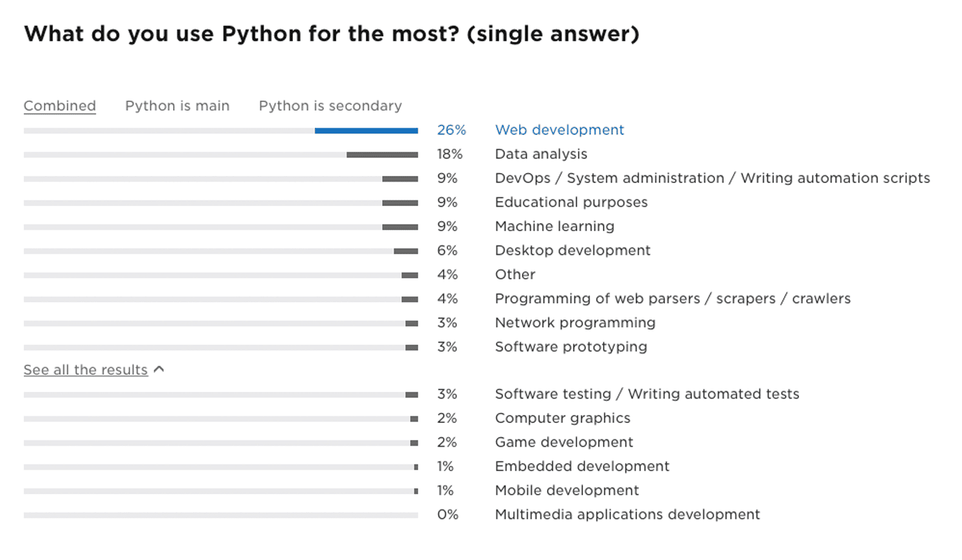Image resolution: width=962 pixels, height=560 pixels.
Task: Click the 'Data analysis' label
Action: tap(541, 154)
